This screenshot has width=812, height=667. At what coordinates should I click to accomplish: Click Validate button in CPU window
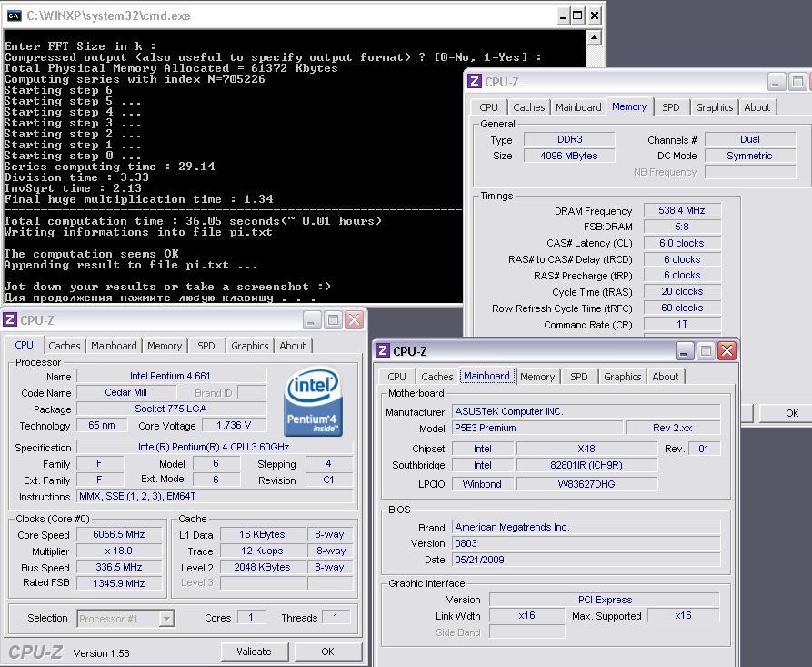[x=254, y=652]
